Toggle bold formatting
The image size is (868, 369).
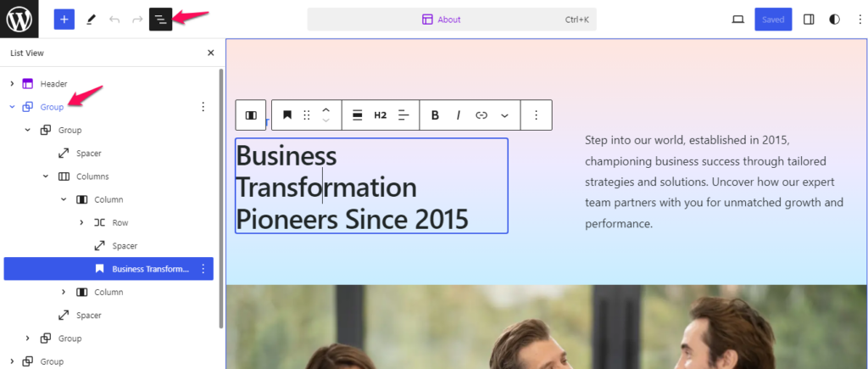point(435,115)
